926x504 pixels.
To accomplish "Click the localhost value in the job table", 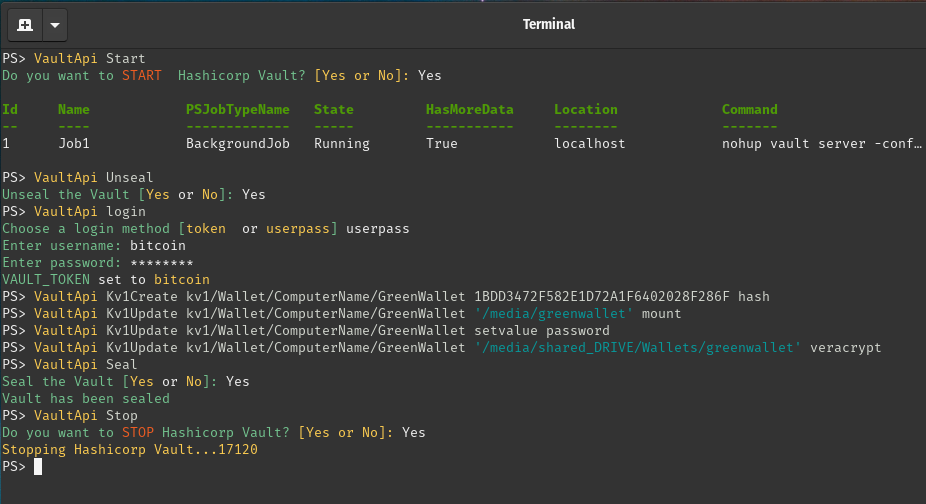I will tap(589, 144).
